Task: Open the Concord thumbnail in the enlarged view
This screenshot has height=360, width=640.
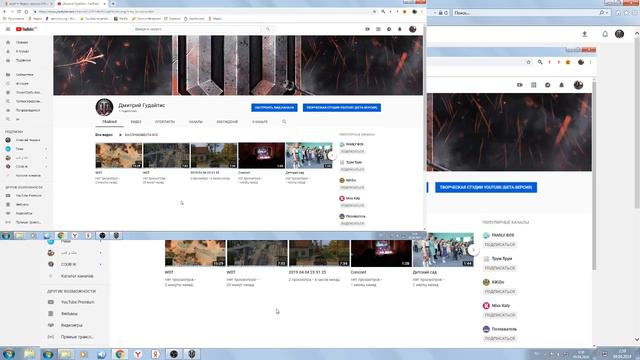Action: [381, 253]
